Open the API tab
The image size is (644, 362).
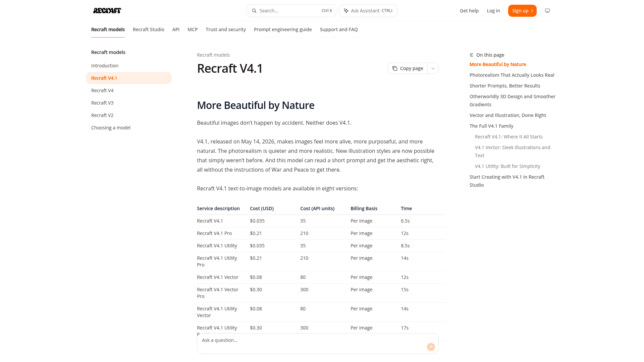176,29
